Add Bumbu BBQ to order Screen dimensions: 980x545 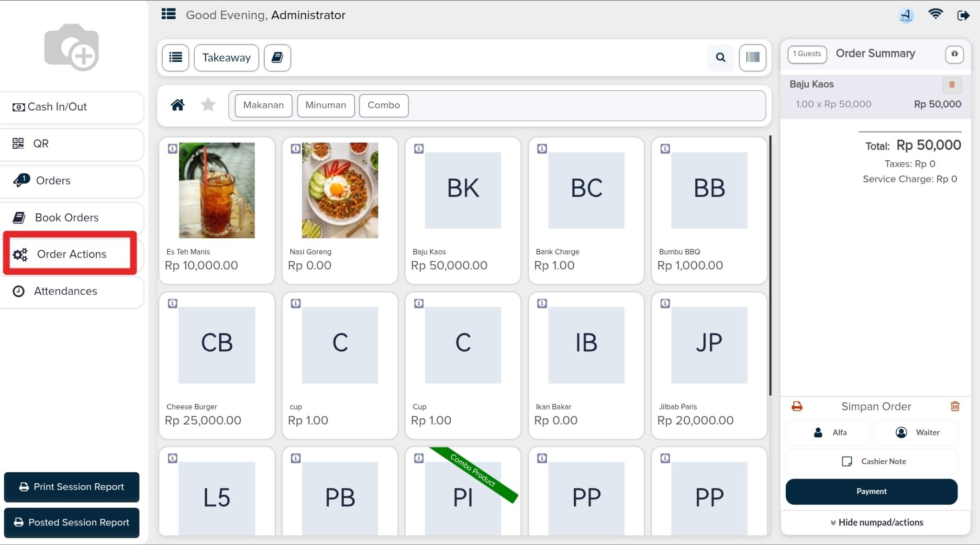point(709,211)
